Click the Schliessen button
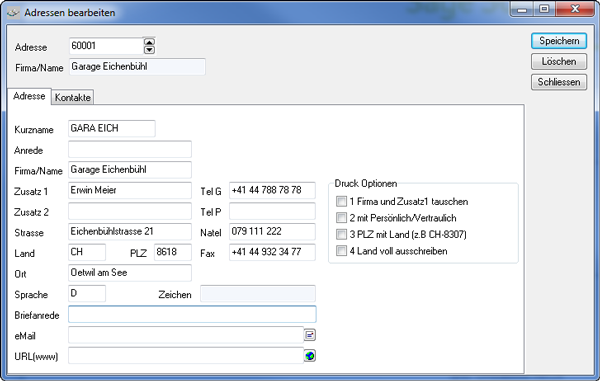 pos(559,82)
